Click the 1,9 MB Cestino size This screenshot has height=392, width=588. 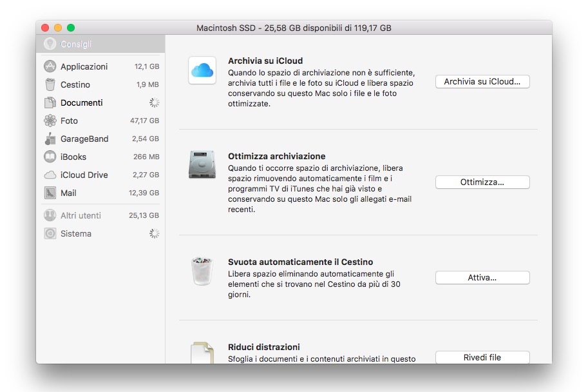point(147,84)
